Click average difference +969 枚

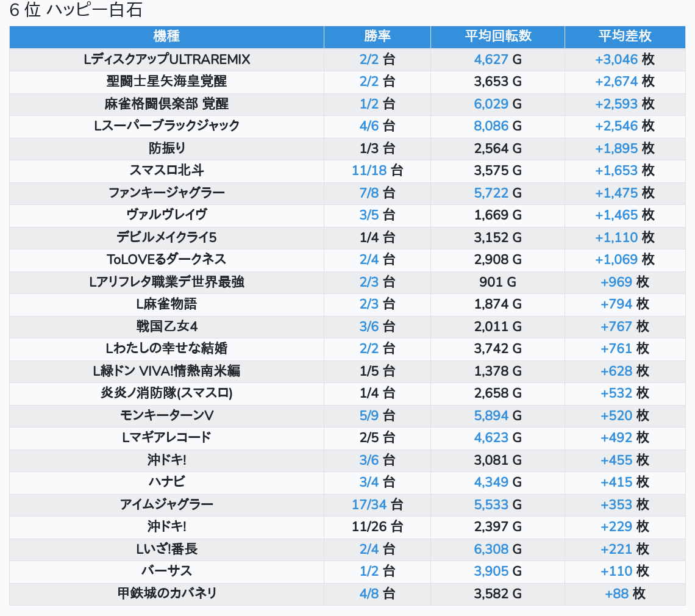[625, 282]
